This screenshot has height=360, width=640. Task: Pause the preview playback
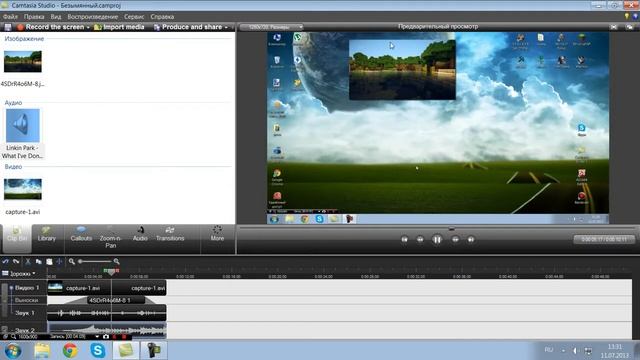tap(437, 240)
